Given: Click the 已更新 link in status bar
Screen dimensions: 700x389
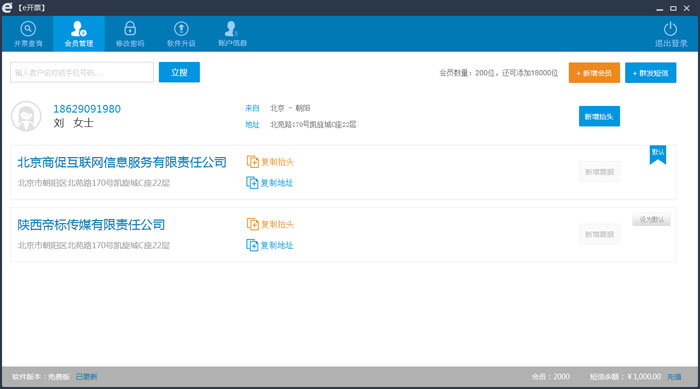Looking at the screenshot, I should click(x=86, y=377).
